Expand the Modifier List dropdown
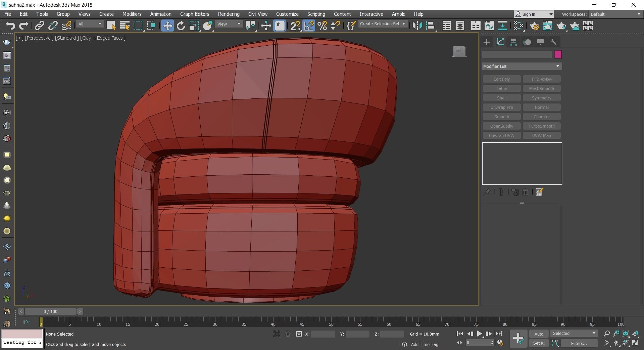The image size is (644, 350). [x=522, y=66]
